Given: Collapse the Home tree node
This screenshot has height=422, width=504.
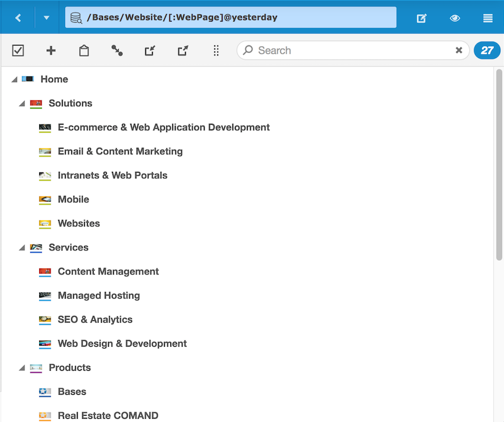Looking at the screenshot, I should 14,80.
